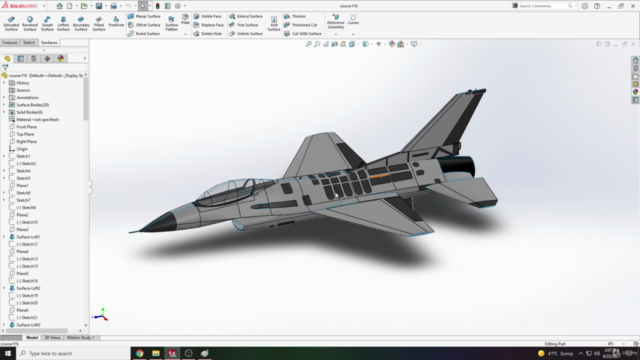Image resolution: width=640 pixels, height=360 pixels.
Task: Click the Untrim Surface button
Action: coord(246,33)
